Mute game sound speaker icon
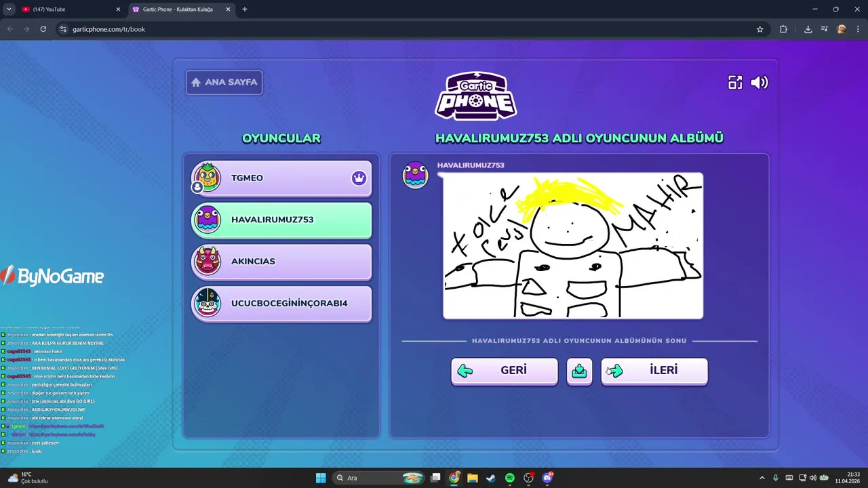Screen dimensions: 868x488 point(759,83)
